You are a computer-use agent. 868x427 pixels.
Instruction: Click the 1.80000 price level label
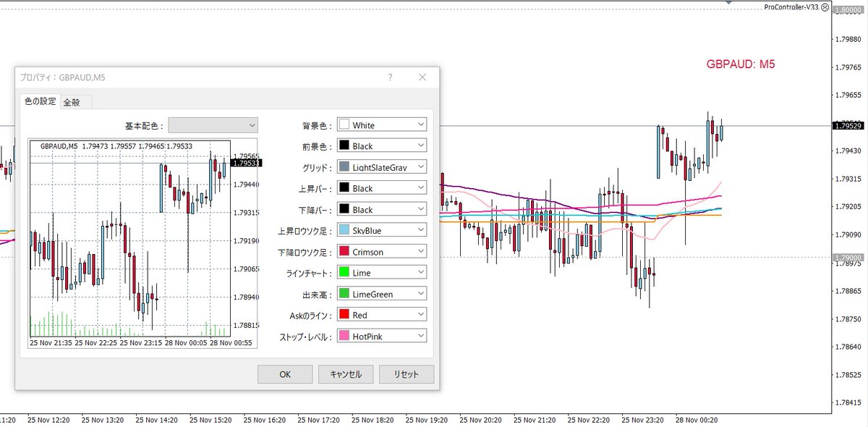848,10
